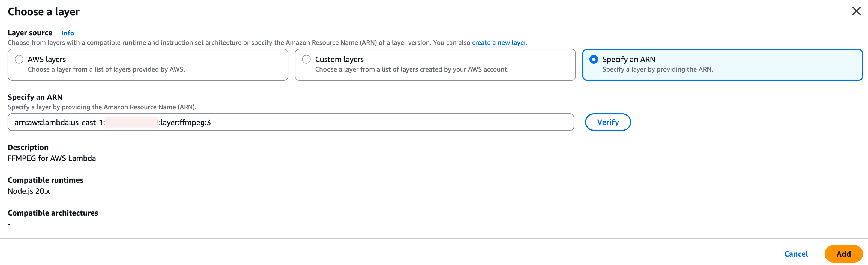The width and height of the screenshot is (868, 265).
Task: Select the Specify an ARN radio button
Action: click(x=594, y=59)
